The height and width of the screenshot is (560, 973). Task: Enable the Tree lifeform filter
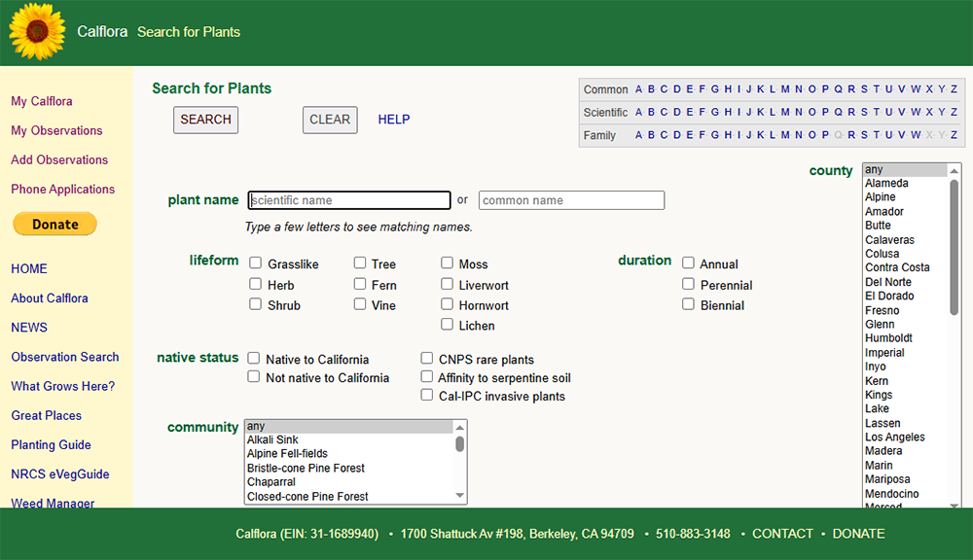(360, 262)
